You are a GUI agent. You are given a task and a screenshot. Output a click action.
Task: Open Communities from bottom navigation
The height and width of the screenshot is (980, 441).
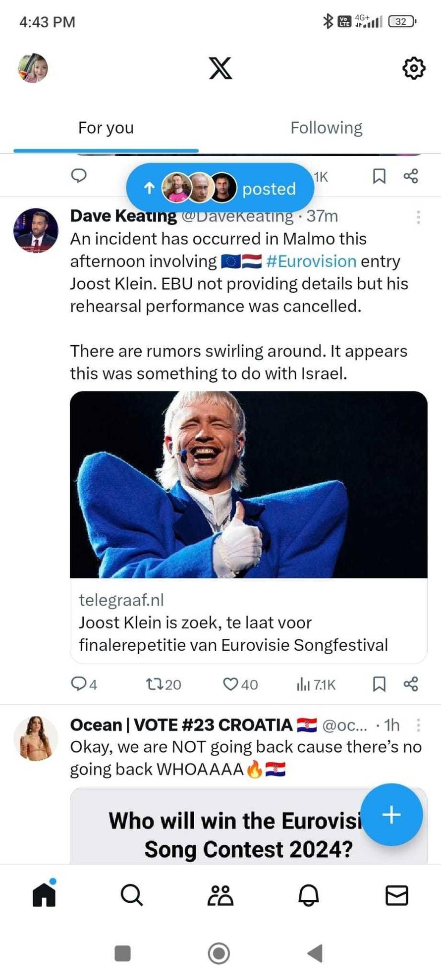tap(220, 895)
